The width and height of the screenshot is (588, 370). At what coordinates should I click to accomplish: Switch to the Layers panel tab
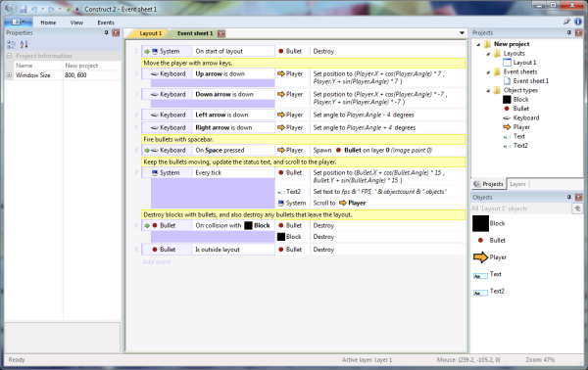click(x=517, y=184)
